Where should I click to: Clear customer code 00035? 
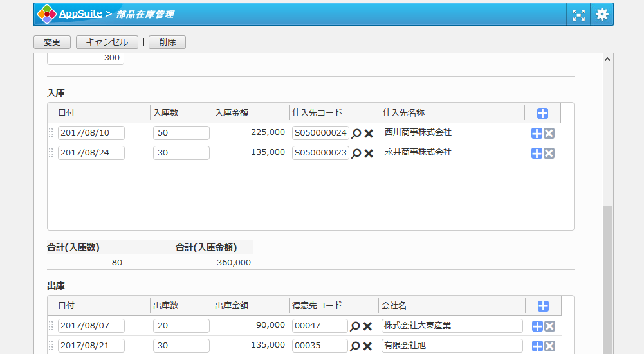tap(367, 346)
